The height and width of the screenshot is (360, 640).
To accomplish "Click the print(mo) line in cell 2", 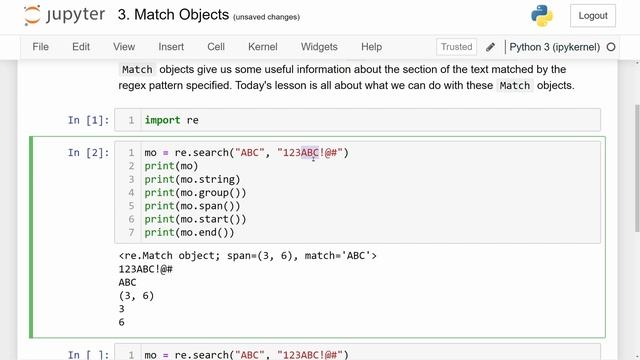I will 171,166.
